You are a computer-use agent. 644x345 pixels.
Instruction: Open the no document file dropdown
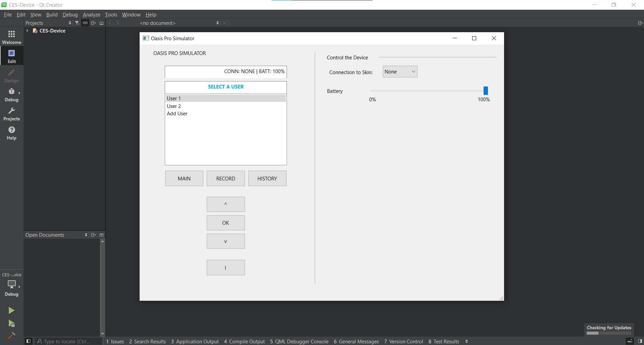coord(180,23)
